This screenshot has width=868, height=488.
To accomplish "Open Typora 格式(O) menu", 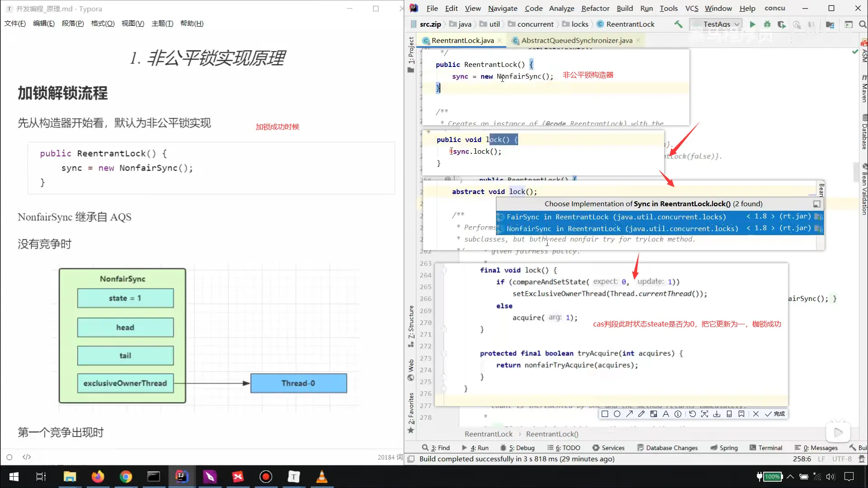I will (x=103, y=24).
